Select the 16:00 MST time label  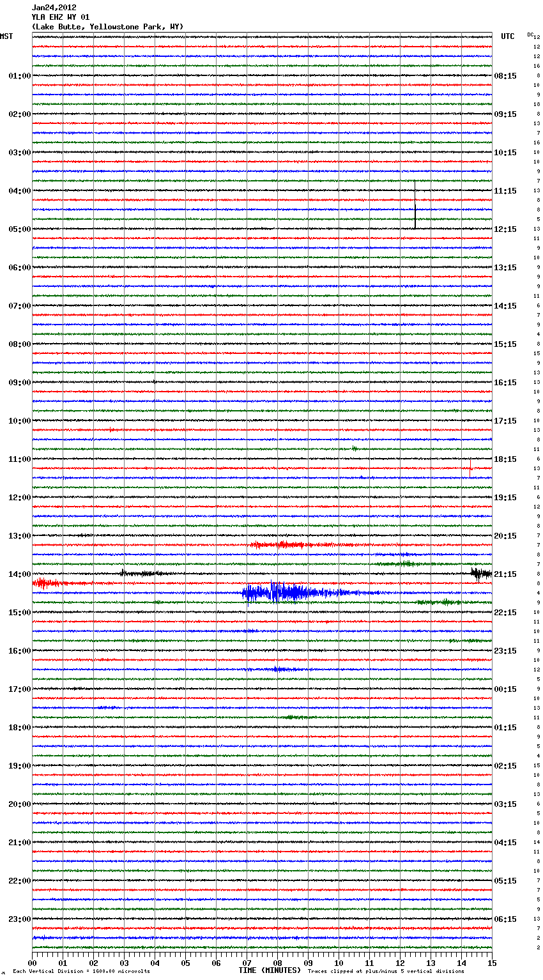(x=20, y=651)
